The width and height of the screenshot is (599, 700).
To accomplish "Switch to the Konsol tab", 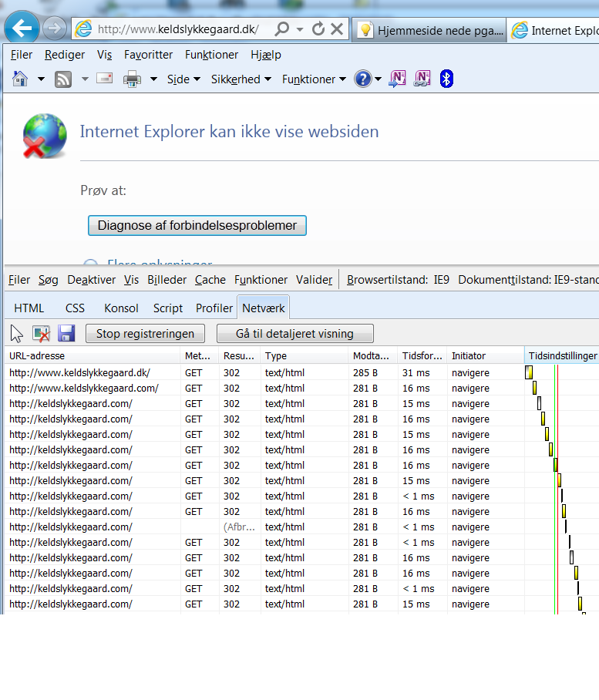I will tap(121, 308).
